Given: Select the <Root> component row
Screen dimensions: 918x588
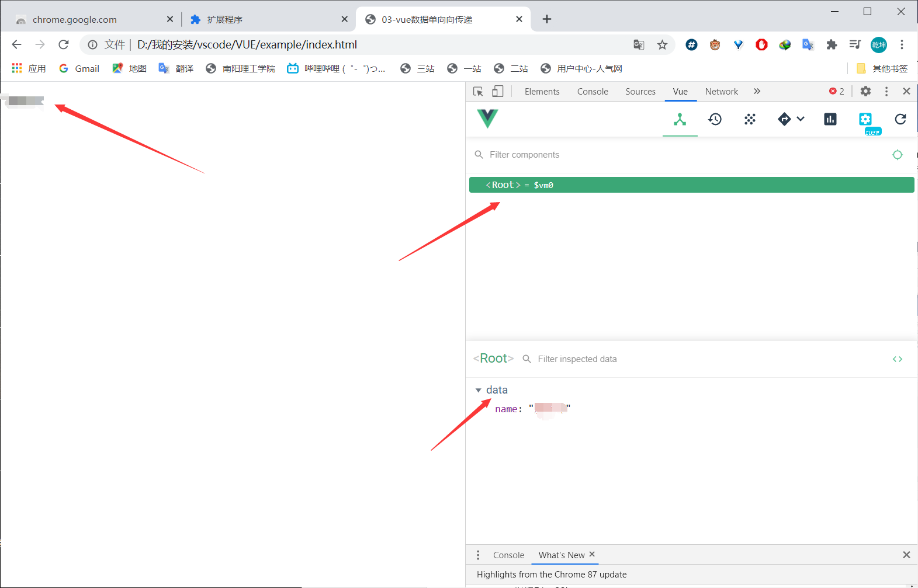Looking at the screenshot, I should (x=691, y=185).
